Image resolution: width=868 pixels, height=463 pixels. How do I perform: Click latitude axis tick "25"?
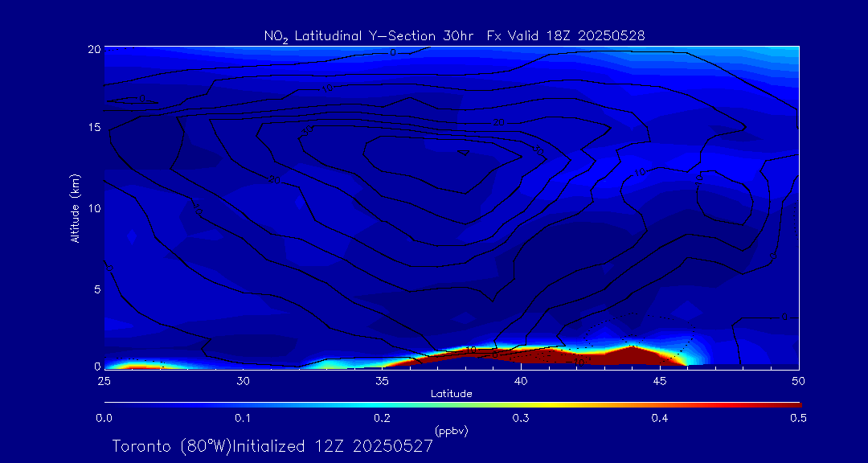(x=104, y=380)
